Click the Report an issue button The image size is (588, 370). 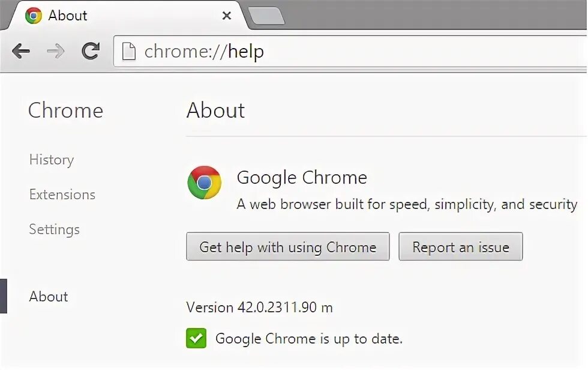pos(461,246)
